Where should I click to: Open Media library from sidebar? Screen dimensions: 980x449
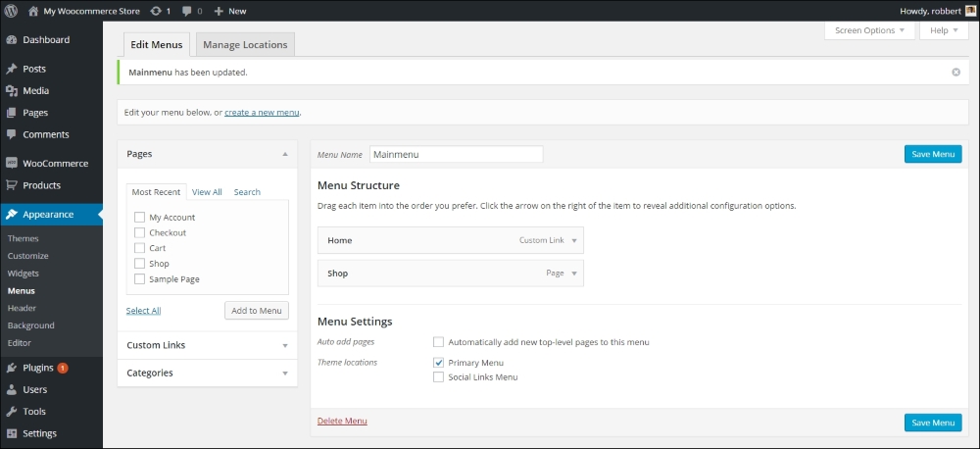pos(36,91)
